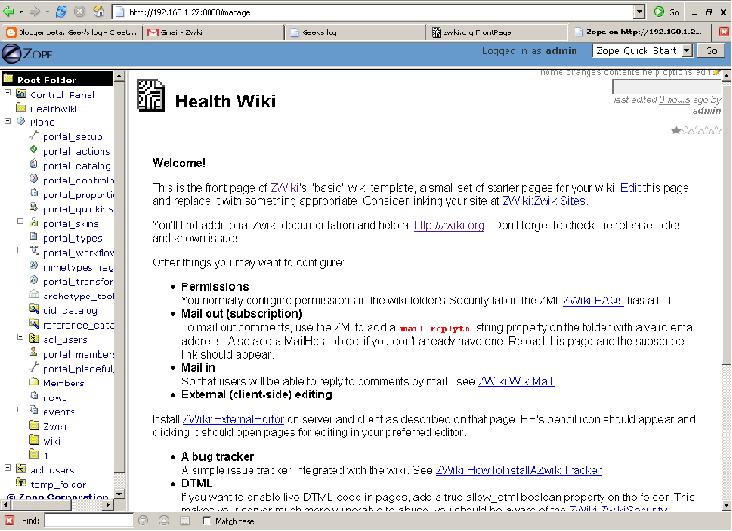Expand the portal_skins tree node
732x531 pixels.
[x=20, y=221]
